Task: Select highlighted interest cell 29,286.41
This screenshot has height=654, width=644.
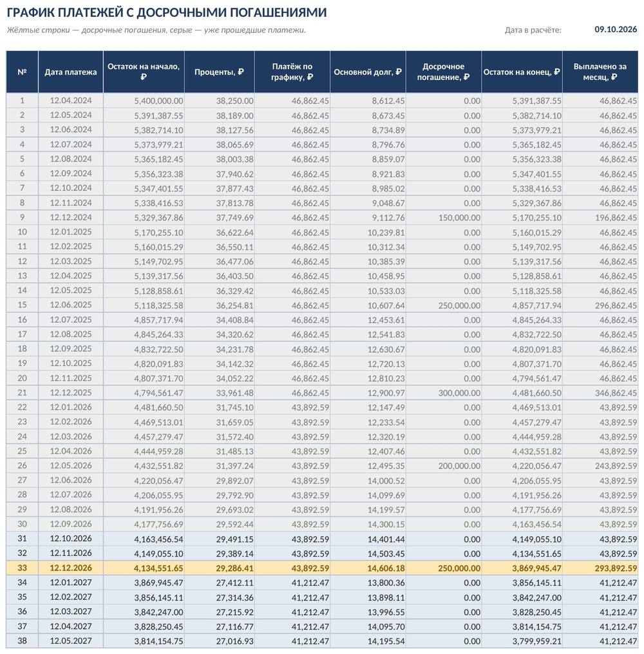Action: click(x=219, y=568)
